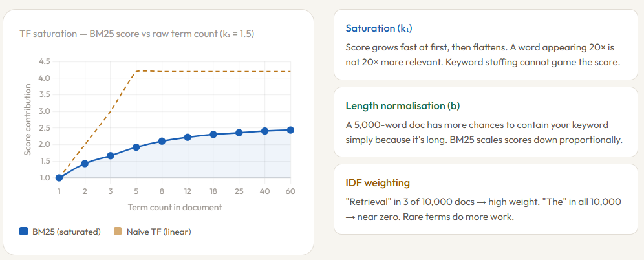
Task: Click the Naive TF (linear) tan legend swatch
Action: [118, 232]
